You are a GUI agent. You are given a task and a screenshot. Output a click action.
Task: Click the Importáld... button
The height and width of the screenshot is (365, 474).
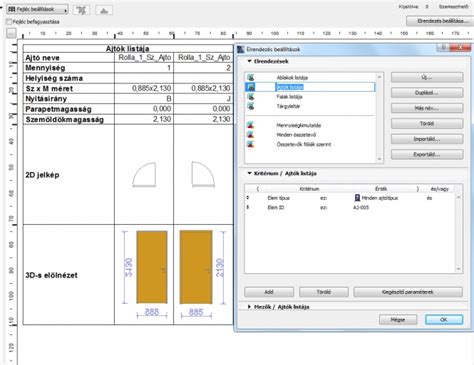(427, 139)
